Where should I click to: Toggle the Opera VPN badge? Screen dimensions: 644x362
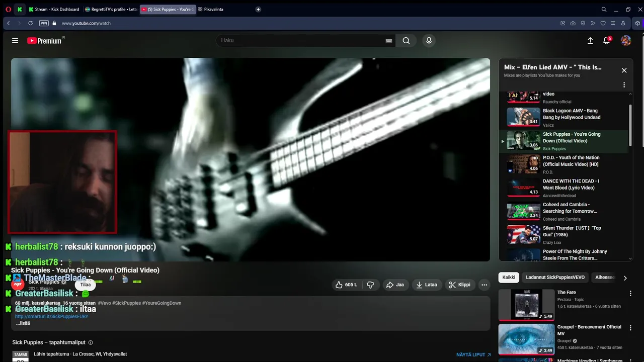point(44,23)
